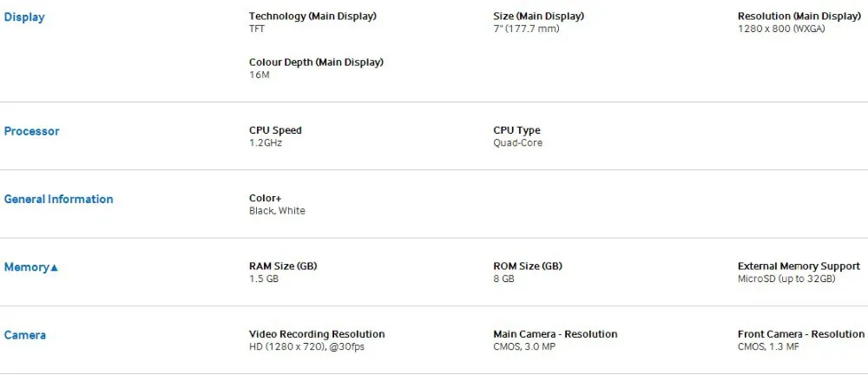
Task: Click the Memory section triangle icon
Action: [54, 267]
